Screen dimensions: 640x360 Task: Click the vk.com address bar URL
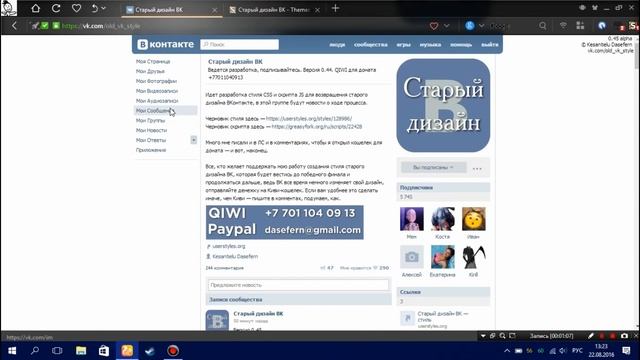(x=101, y=26)
